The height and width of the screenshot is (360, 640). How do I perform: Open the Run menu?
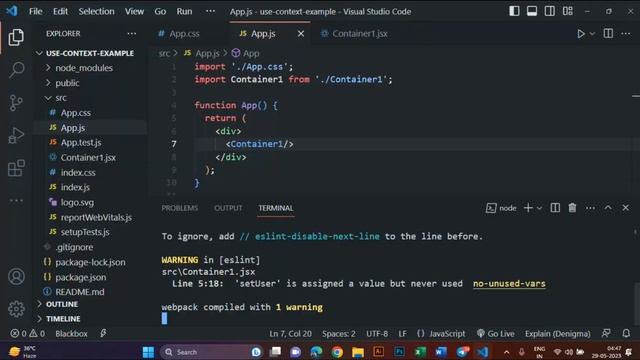point(184,11)
